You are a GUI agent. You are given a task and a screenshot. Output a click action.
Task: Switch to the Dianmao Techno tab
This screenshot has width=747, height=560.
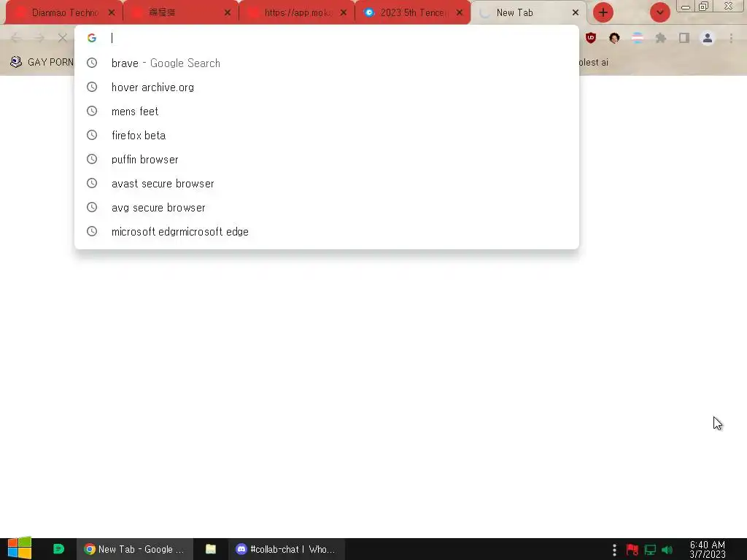coord(64,13)
